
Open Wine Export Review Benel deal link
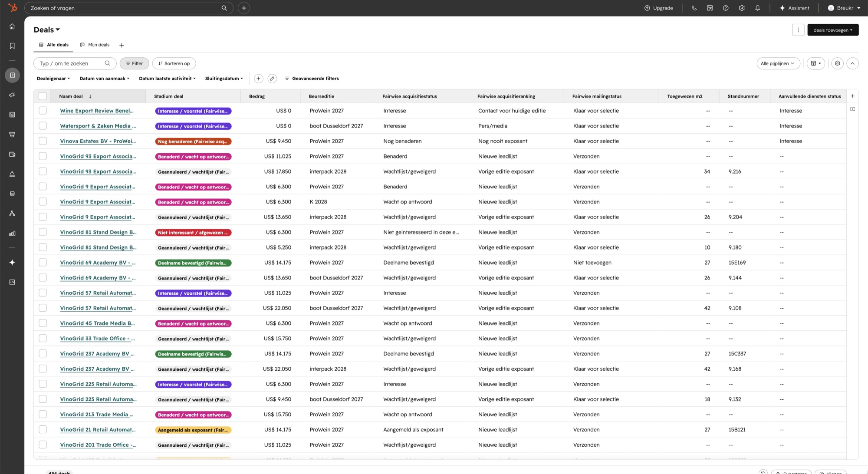coord(97,111)
